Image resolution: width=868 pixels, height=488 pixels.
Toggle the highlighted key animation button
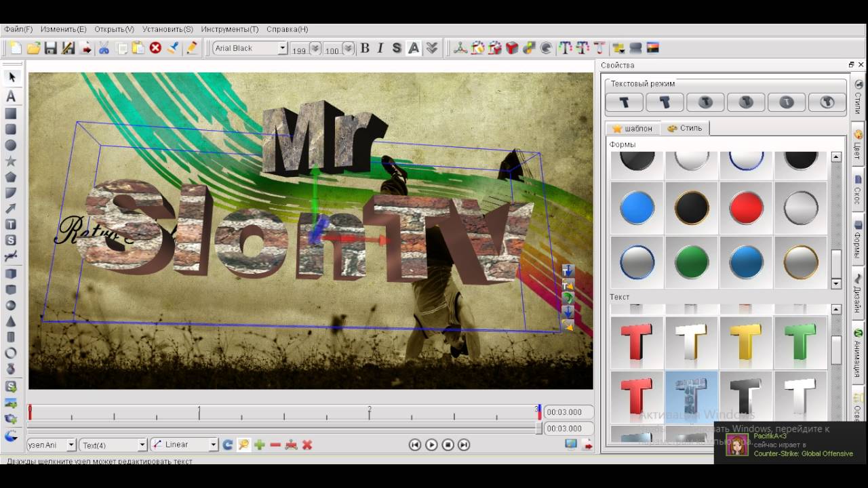coord(243,445)
